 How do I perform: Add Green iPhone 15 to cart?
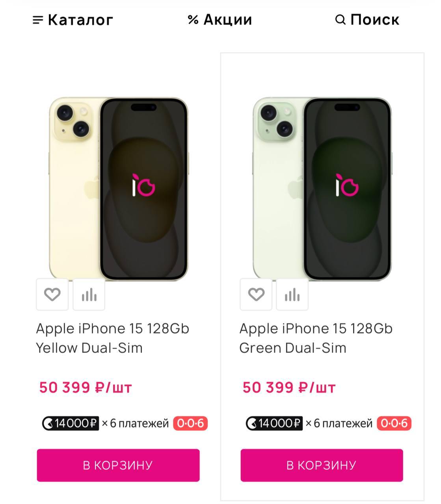click(322, 465)
